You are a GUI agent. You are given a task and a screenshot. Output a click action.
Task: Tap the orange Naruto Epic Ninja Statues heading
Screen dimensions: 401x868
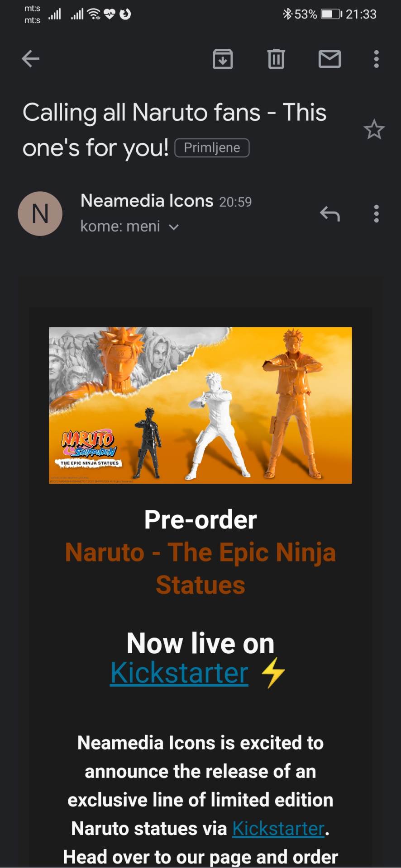point(200,569)
